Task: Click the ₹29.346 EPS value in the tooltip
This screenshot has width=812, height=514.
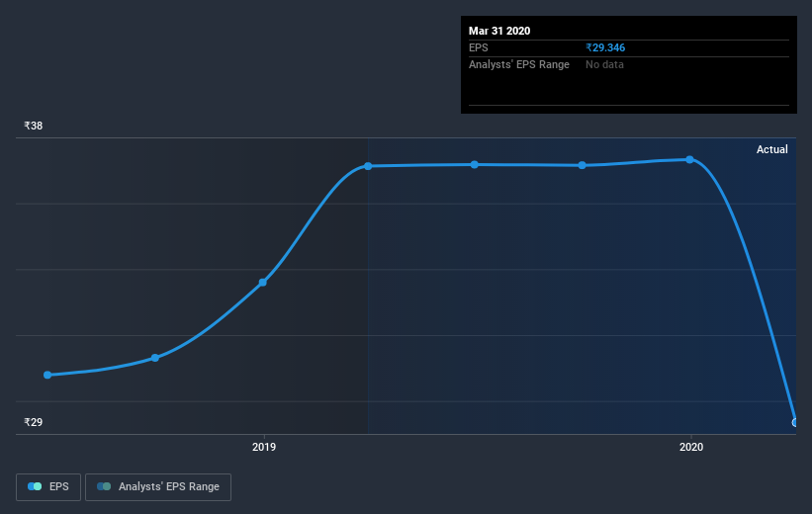Action: coord(605,47)
